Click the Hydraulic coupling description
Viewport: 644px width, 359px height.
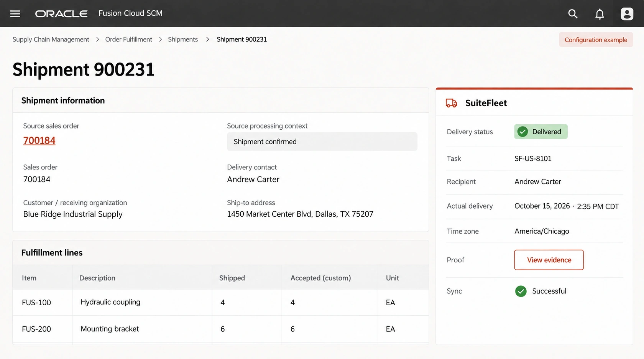coord(110,302)
